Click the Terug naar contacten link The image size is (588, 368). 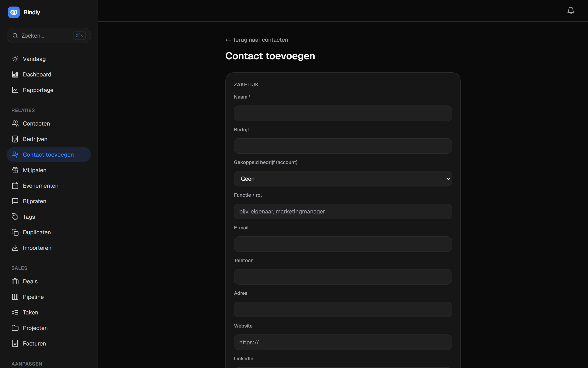[x=257, y=40]
